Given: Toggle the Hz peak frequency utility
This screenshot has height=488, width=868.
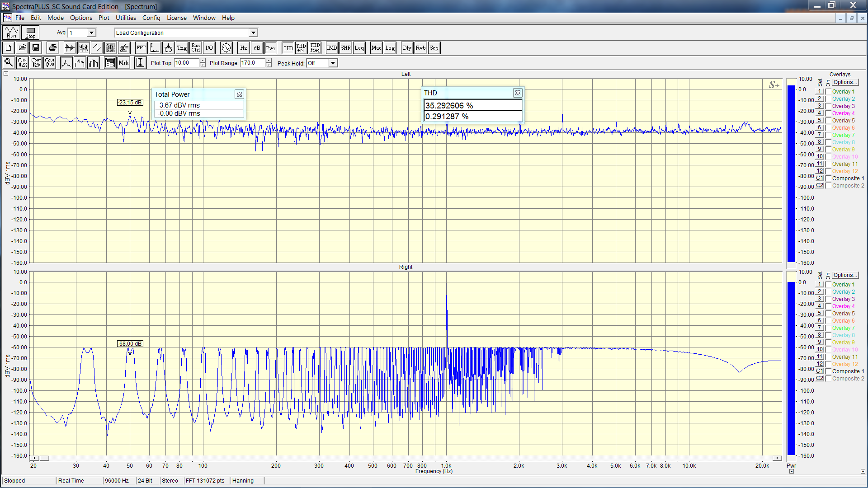Looking at the screenshot, I should pyautogui.click(x=243, y=48).
